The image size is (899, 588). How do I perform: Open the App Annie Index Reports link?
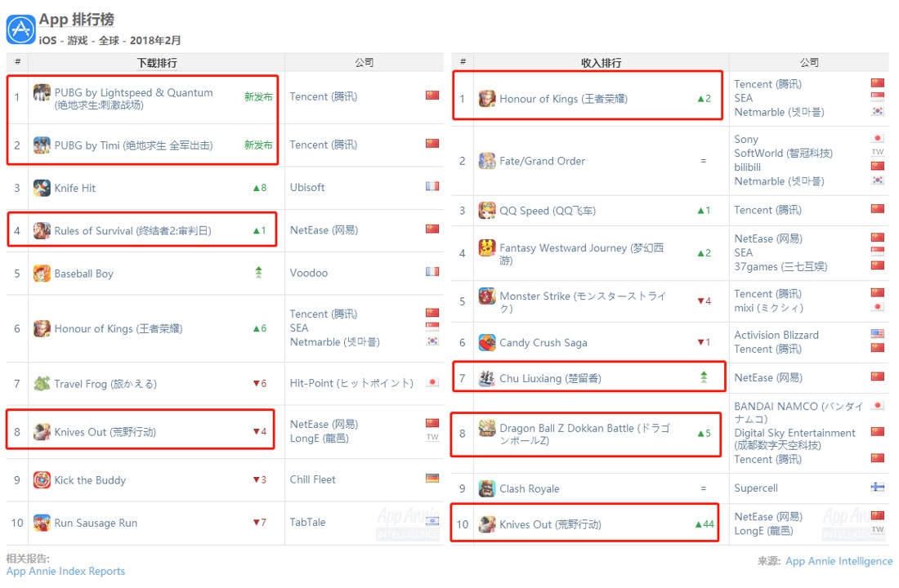65,571
